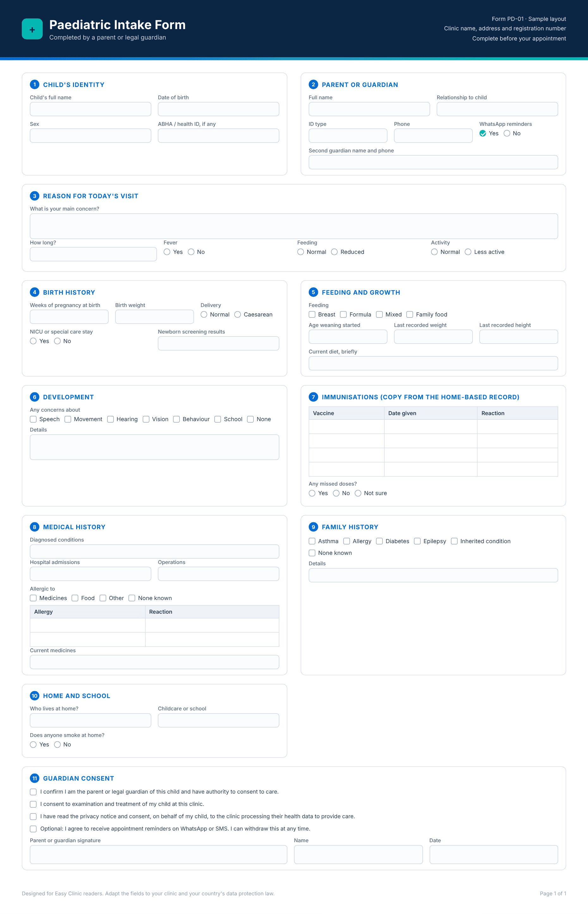Screen dimensions: 588x914
Task: Check the Behaviour concern box
Action: pos(176,419)
